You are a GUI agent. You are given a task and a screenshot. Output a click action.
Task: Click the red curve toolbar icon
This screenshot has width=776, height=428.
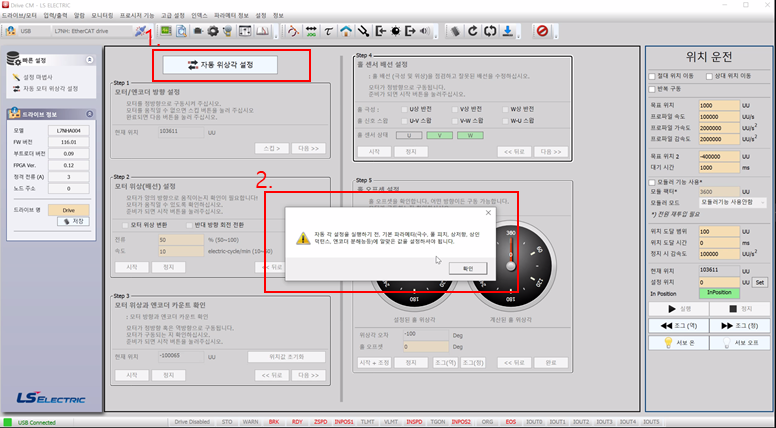pos(293,31)
